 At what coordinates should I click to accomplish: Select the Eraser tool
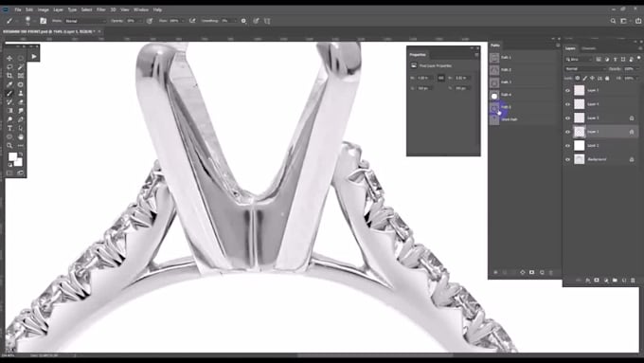click(21, 102)
